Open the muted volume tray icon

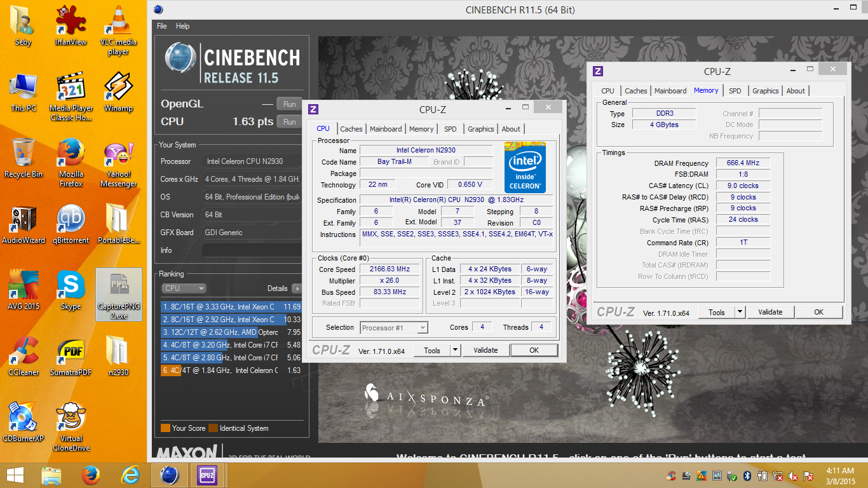point(794,475)
